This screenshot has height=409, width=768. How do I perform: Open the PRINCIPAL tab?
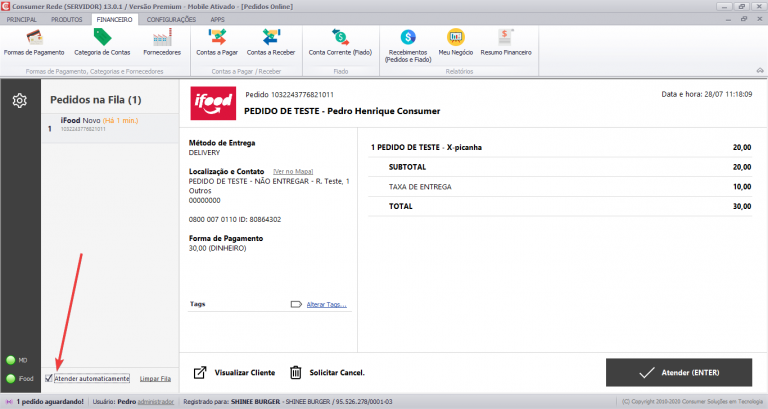pyautogui.click(x=22, y=19)
